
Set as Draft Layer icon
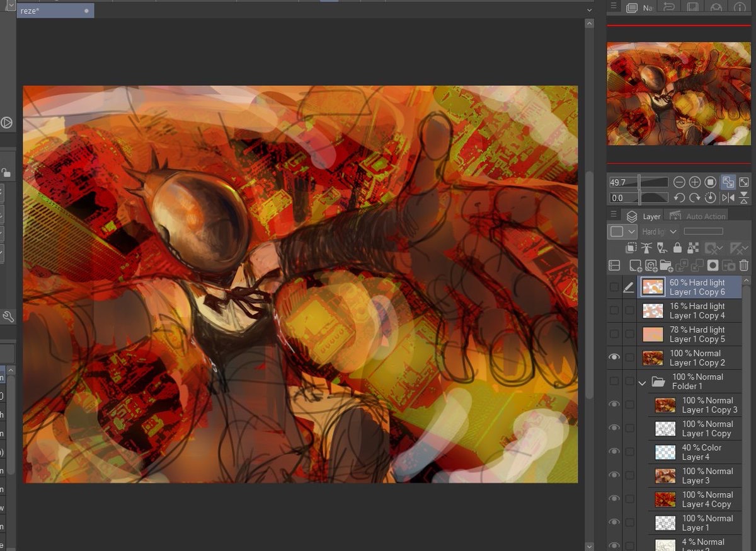[662, 248]
